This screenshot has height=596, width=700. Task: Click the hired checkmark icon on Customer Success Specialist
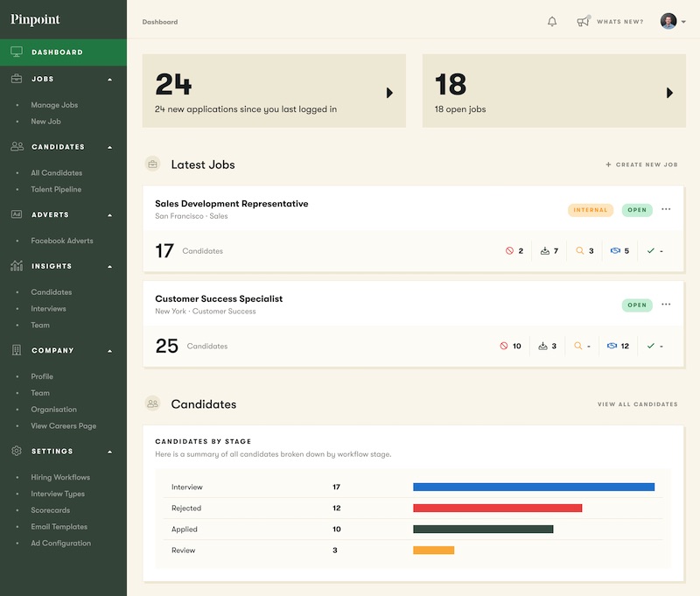pos(651,346)
